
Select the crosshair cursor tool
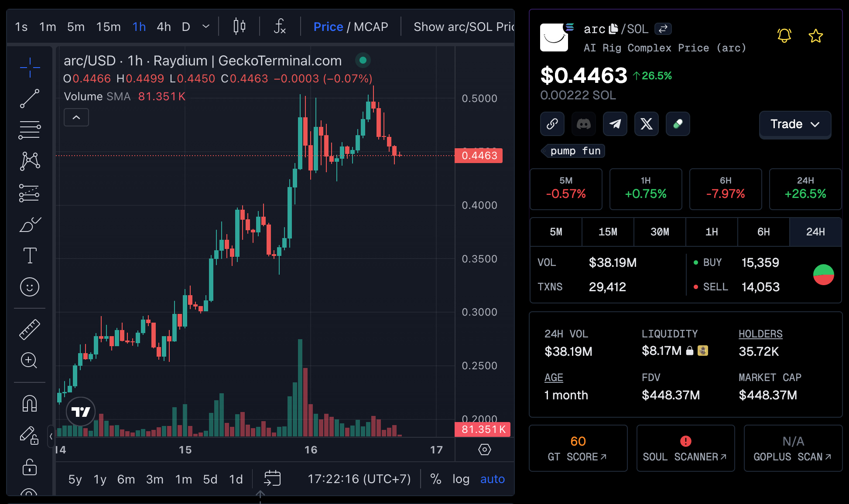point(30,67)
